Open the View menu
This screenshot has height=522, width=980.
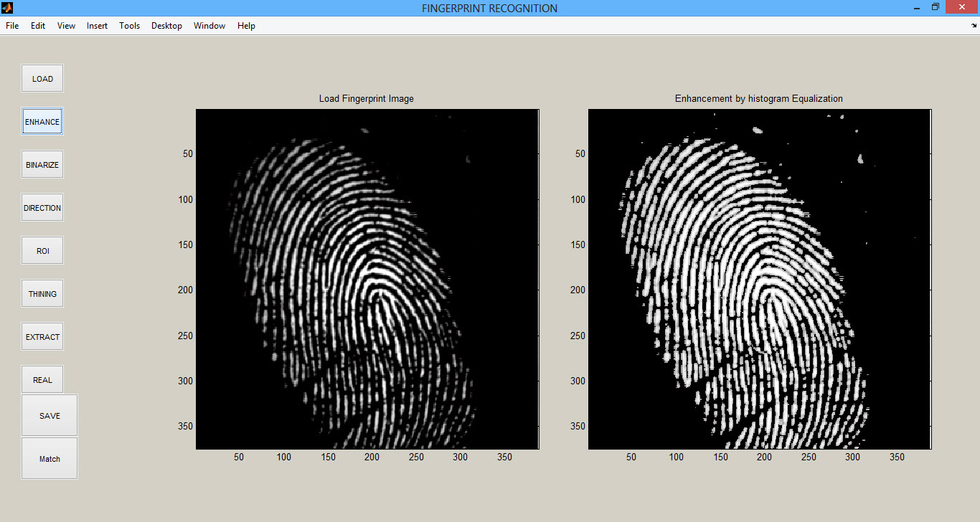coord(66,26)
